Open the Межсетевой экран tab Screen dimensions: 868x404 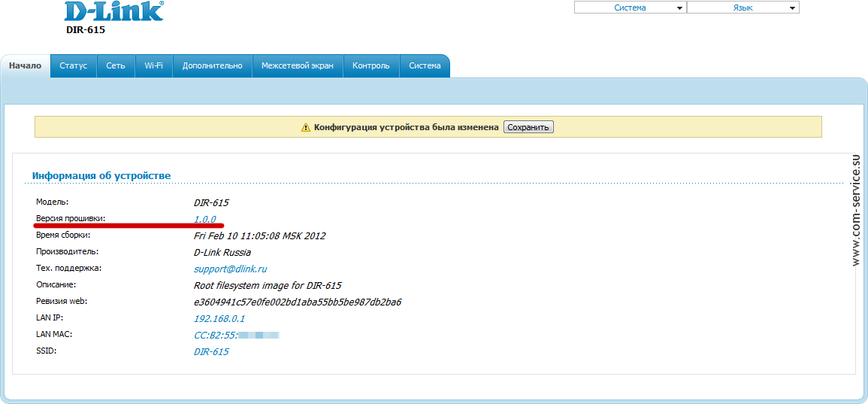click(298, 65)
